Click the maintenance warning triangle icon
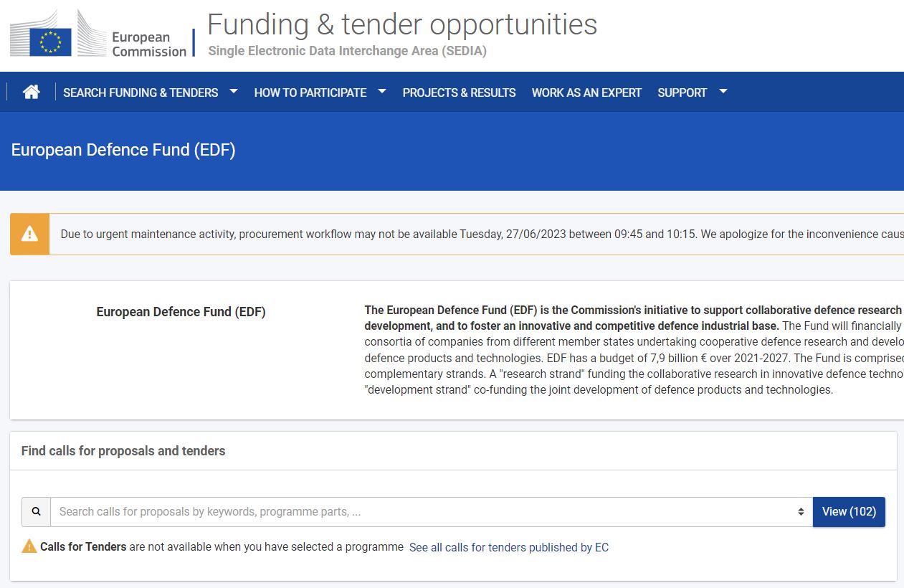The width and height of the screenshot is (904, 588). (x=29, y=234)
